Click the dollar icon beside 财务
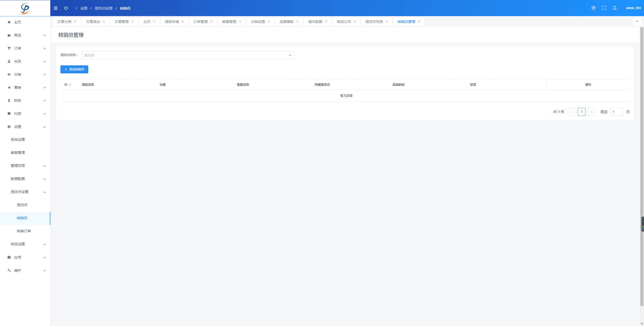Image resolution: width=644 pixels, height=326 pixels. click(9, 101)
